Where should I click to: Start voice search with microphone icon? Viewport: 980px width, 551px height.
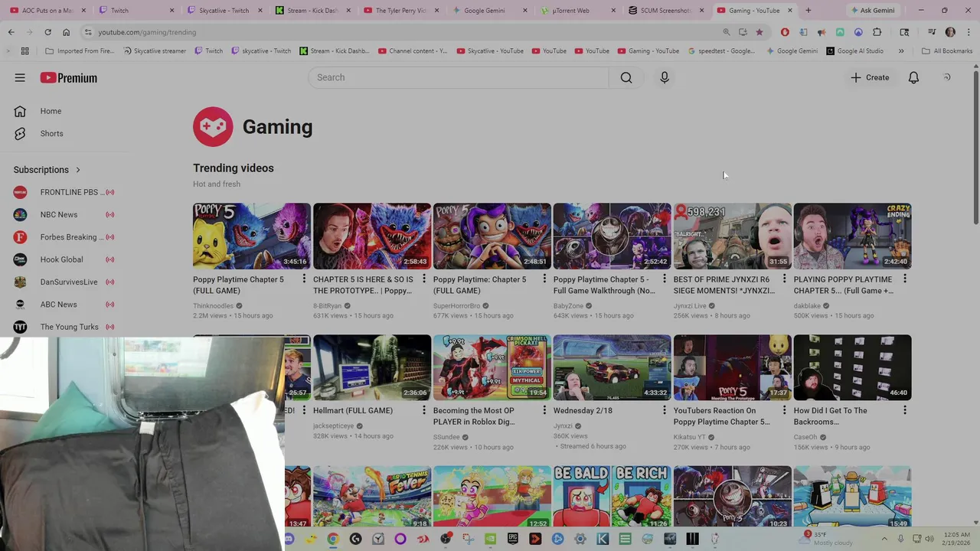665,77
